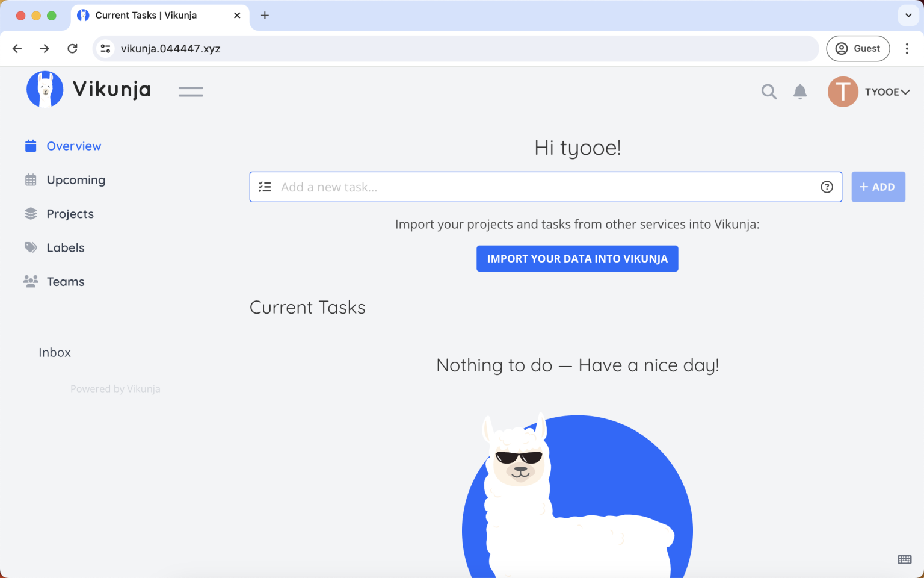Select the Upcoming calendar icon
Image resolution: width=924 pixels, height=578 pixels.
tap(31, 179)
